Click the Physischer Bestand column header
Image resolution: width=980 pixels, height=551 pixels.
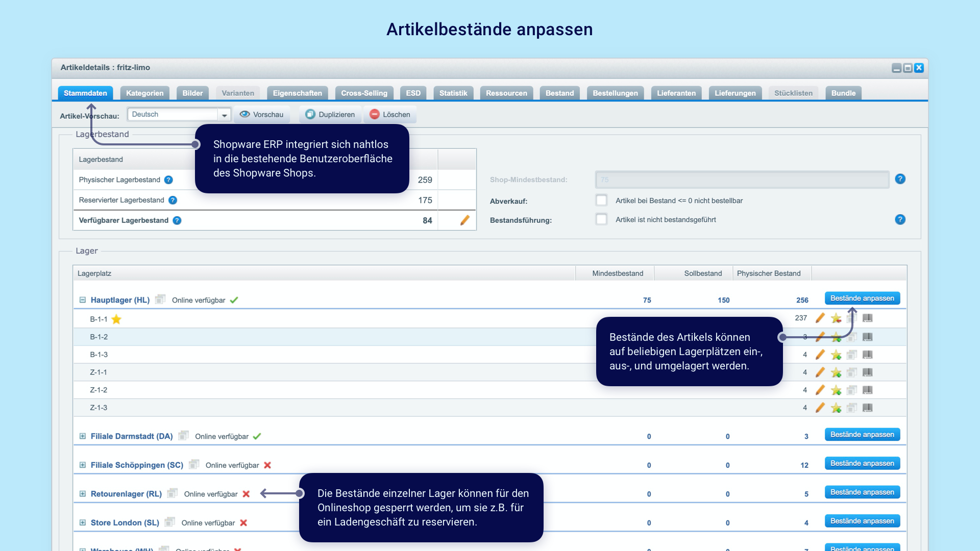pos(771,273)
